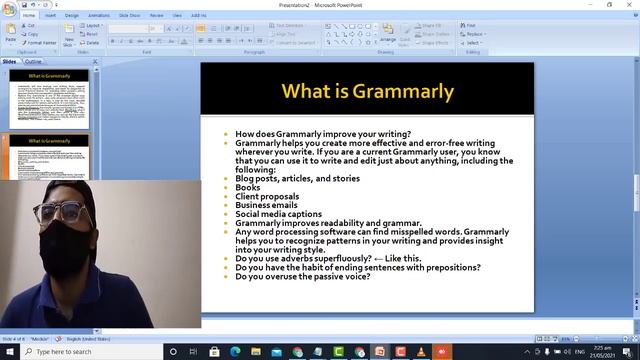This screenshot has width=640, height=360.
Task: Select the highlighted second Grammarly slide thumbnail
Action: coord(49,157)
